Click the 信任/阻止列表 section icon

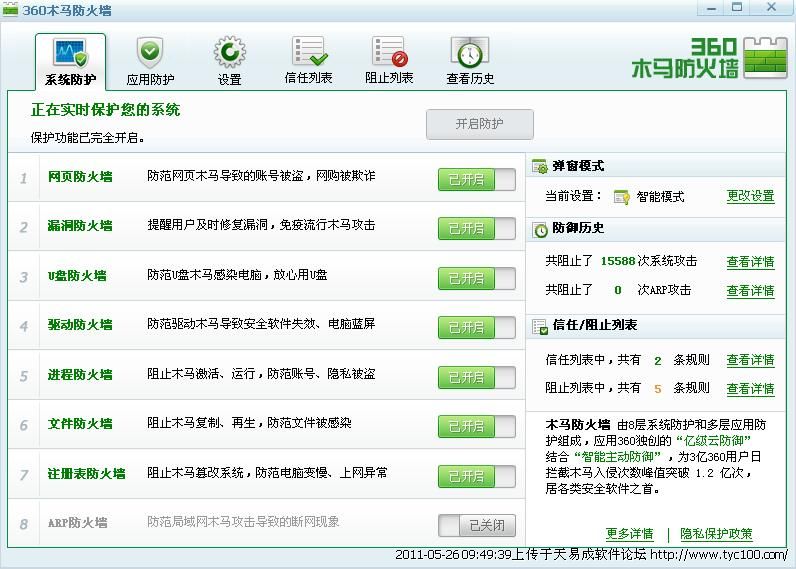tap(540, 326)
